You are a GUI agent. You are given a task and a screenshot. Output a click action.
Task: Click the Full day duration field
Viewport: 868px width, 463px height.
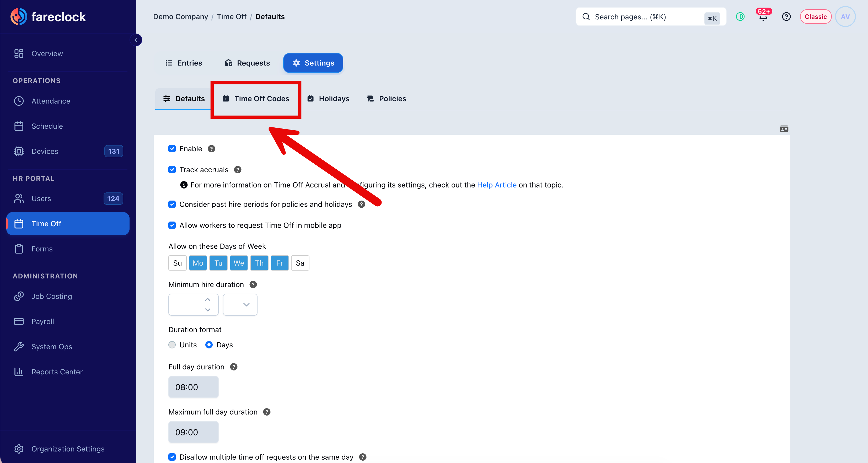pos(194,387)
